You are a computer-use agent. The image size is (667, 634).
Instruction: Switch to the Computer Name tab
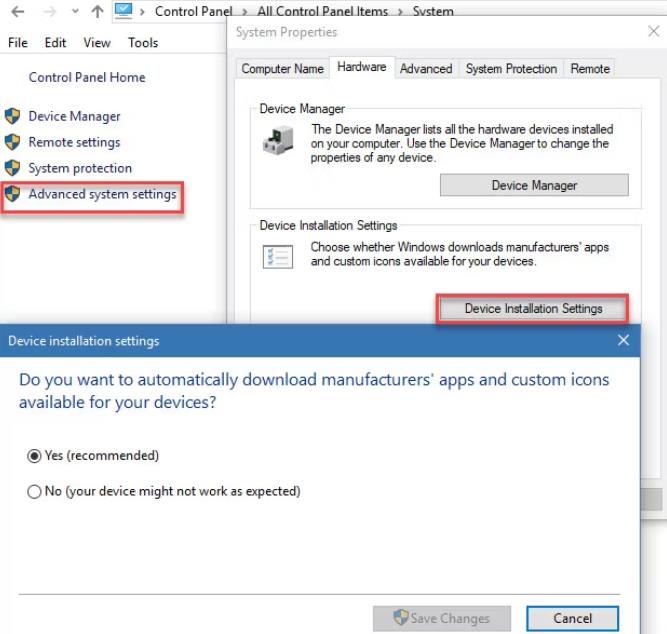282,69
